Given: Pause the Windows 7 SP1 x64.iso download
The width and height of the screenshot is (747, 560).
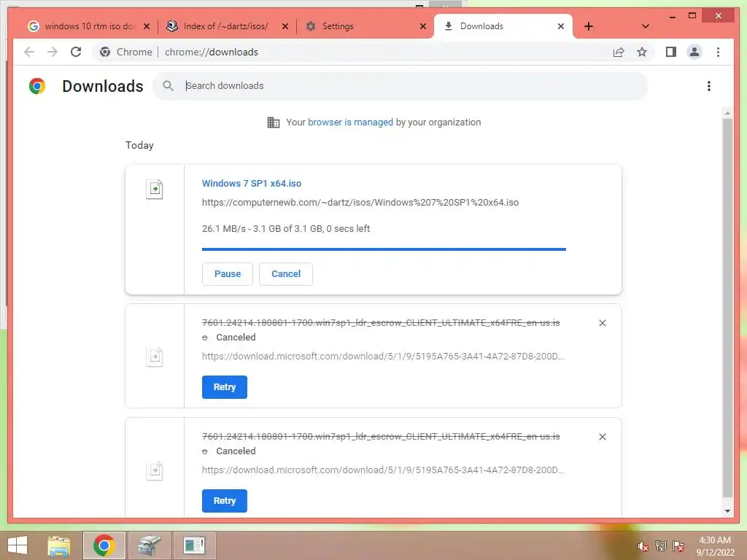Looking at the screenshot, I should coord(228,274).
